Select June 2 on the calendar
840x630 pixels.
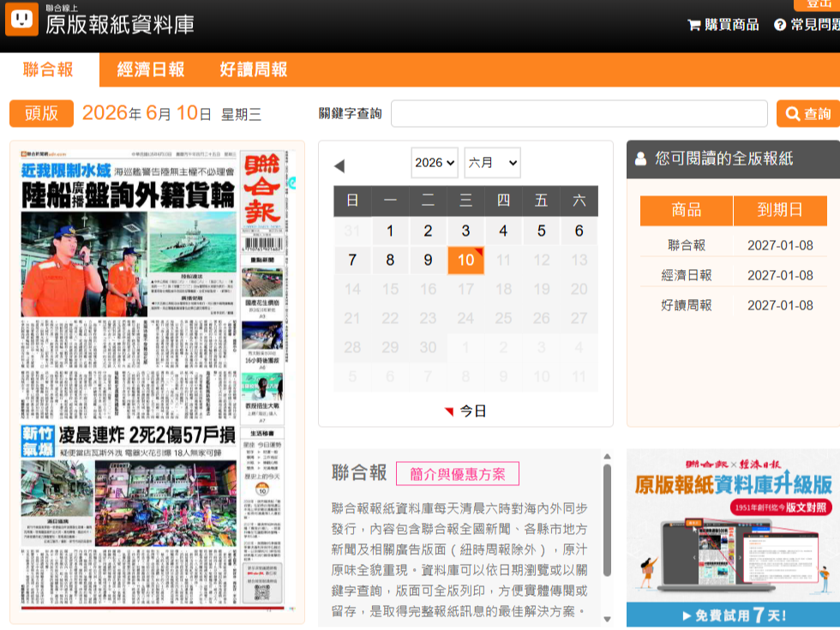(428, 231)
